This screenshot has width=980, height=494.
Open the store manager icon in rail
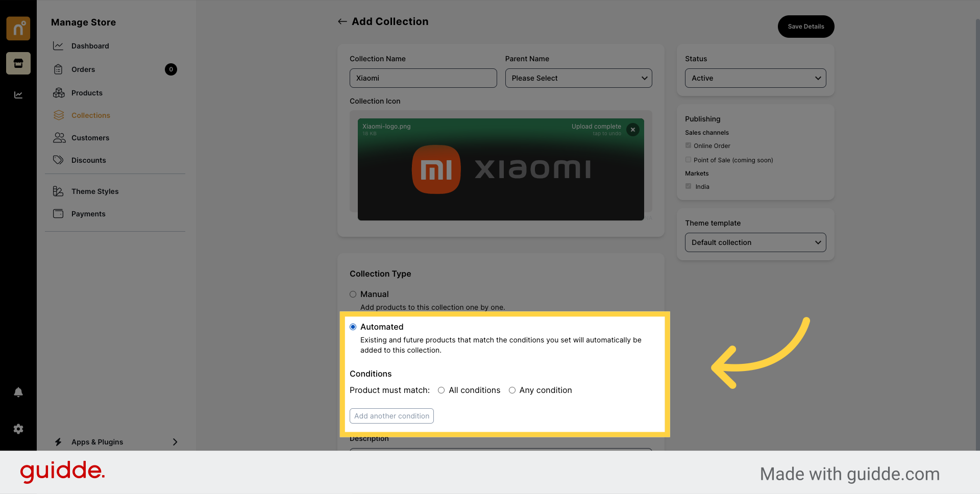click(x=18, y=63)
